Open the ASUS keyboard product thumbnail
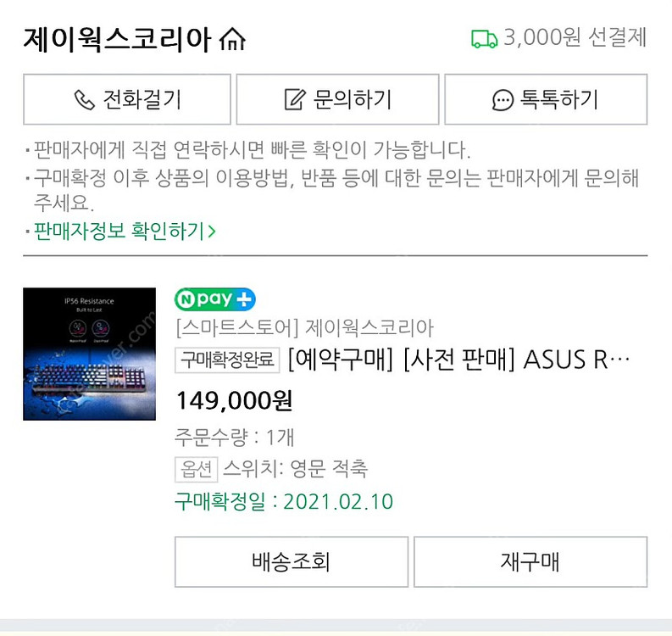672x636 pixels. pyautogui.click(x=89, y=354)
